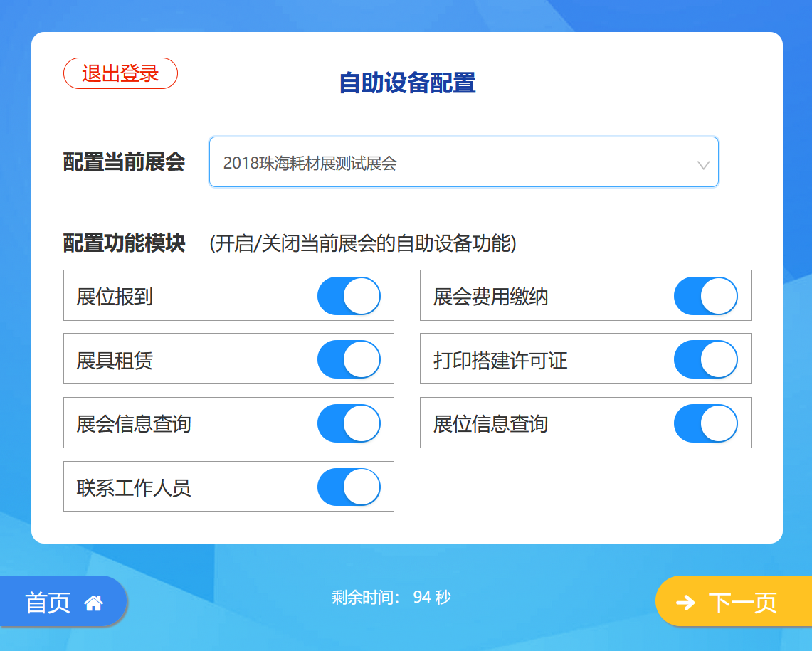
Task: Click the home icon beside 首页
Action: point(94,603)
